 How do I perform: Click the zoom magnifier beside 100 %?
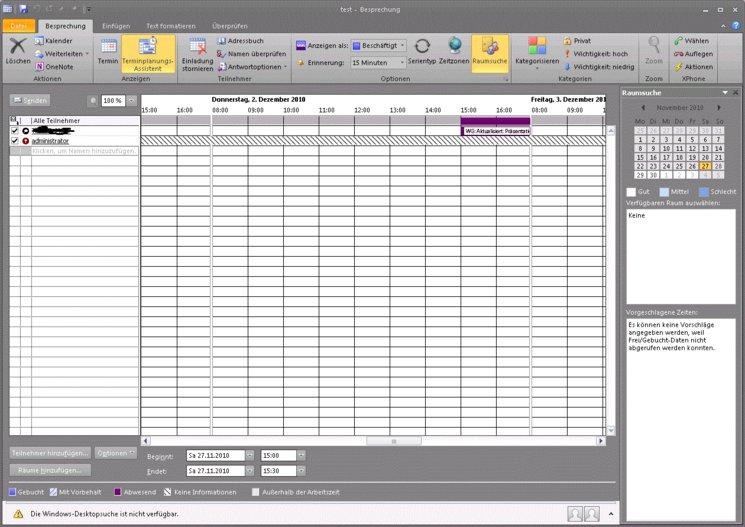pyautogui.click(x=93, y=101)
